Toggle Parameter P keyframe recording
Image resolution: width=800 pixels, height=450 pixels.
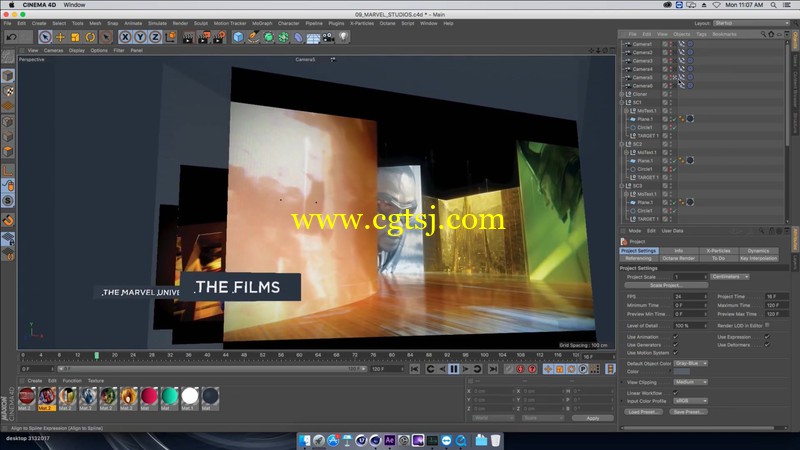tap(583, 369)
